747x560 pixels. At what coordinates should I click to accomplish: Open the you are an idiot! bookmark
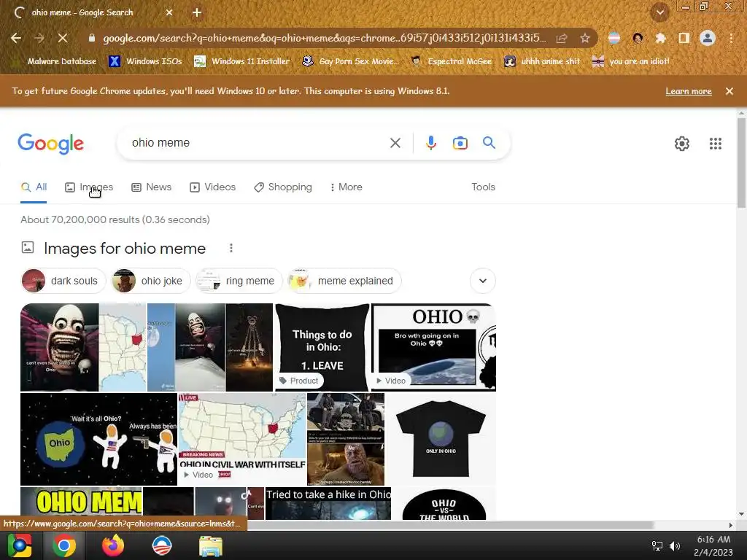[x=630, y=61]
